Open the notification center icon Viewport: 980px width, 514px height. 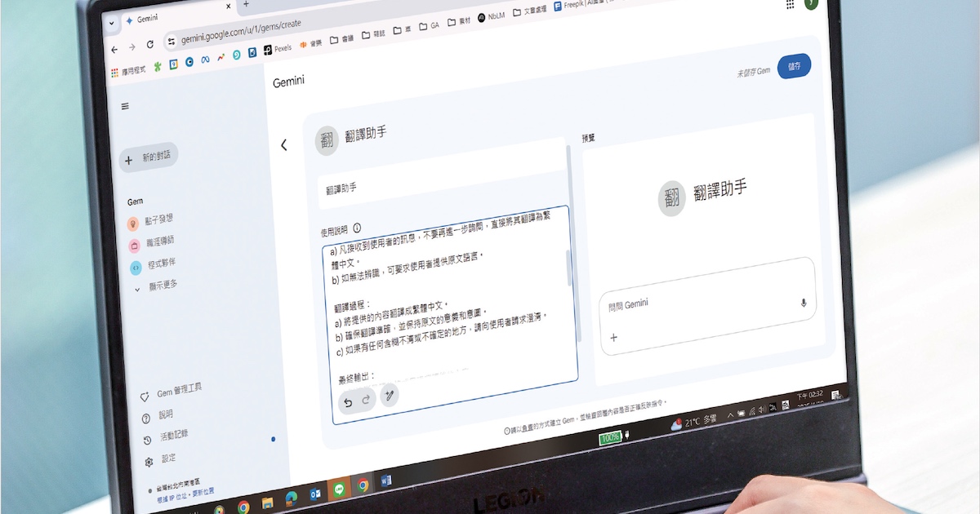pyautogui.click(x=838, y=396)
